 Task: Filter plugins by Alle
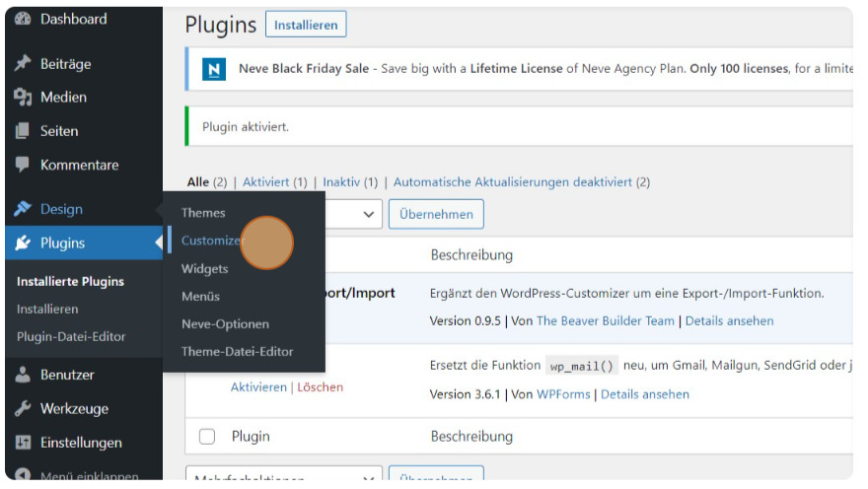(198, 182)
